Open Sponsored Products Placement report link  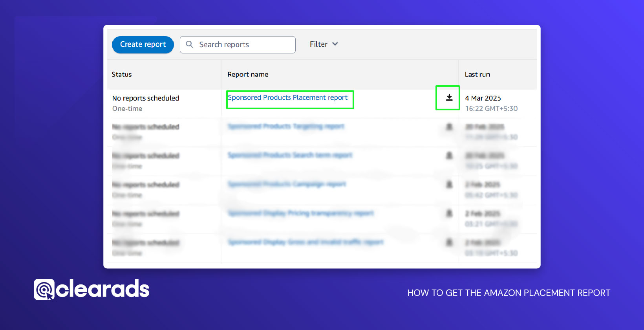(287, 97)
